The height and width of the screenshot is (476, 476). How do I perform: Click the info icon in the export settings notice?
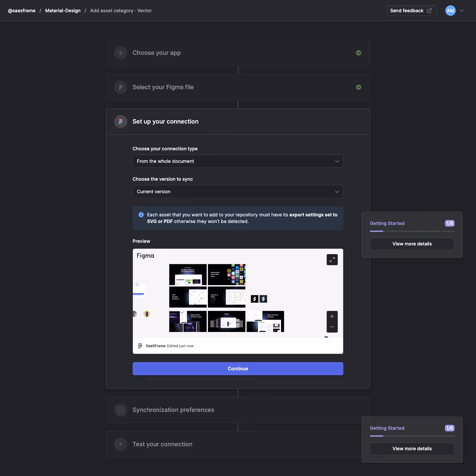click(x=141, y=215)
